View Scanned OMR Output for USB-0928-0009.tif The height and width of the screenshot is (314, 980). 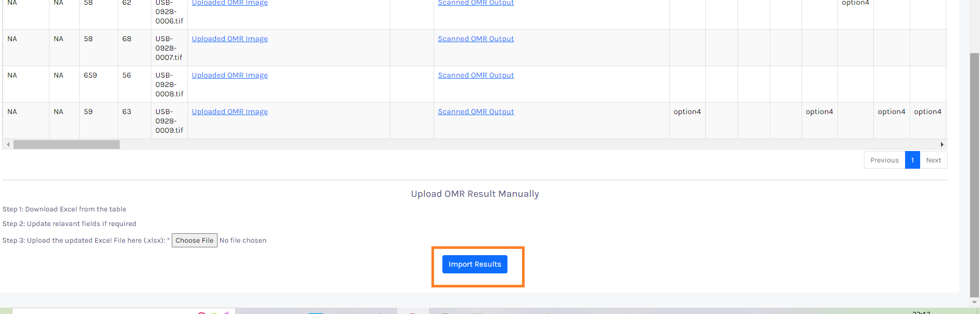(x=476, y=112)
